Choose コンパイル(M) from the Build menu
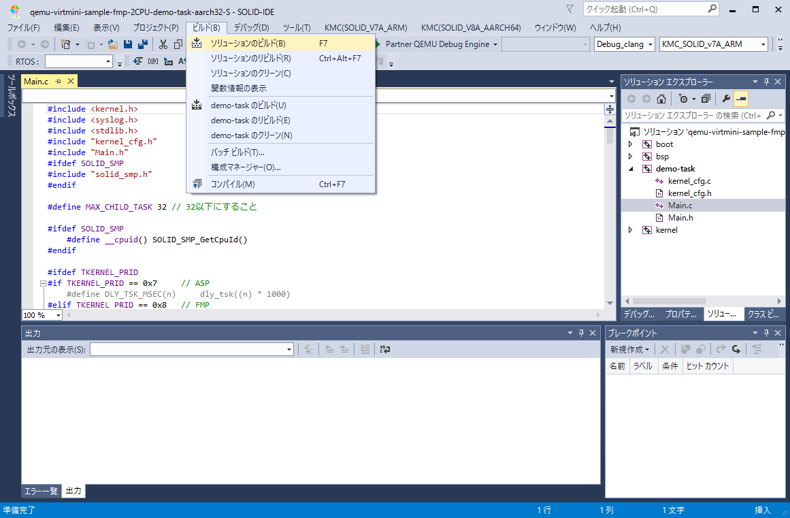Viewport: 790px width, 518px height. pos(232,184)
